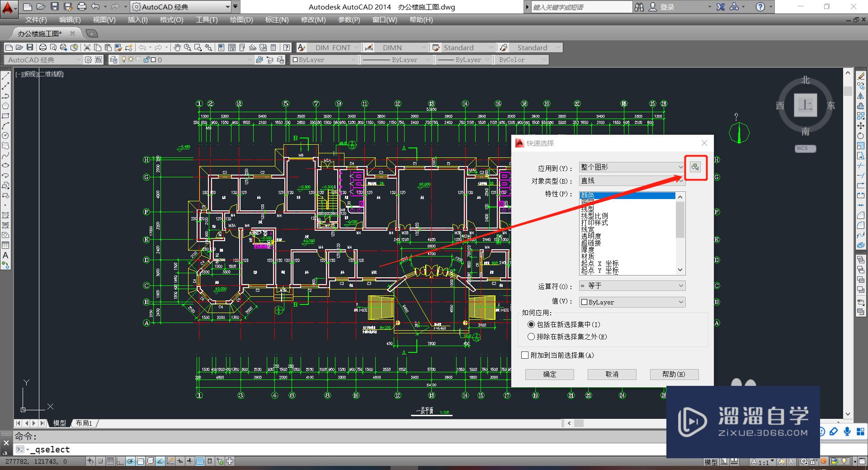
Task: Click the Save icon in the standard toolbar
Action: (x=30, y=47)
